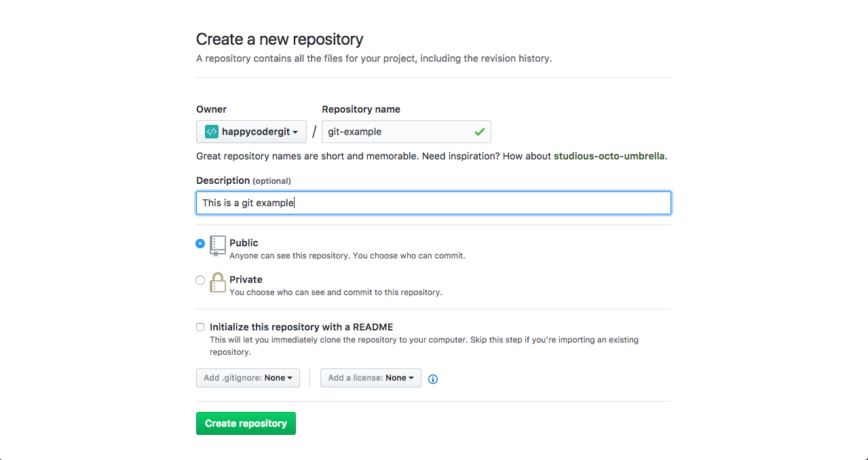868x460 pixels.
Task: Check "Initialize this repository with a README"
Action: [200, 327]
